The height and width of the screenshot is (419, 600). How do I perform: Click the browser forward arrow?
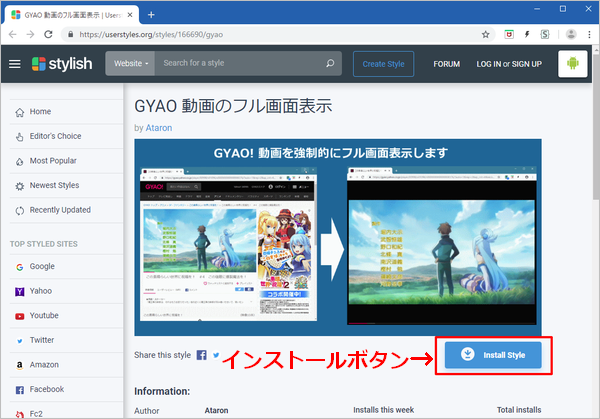(30, 34)
